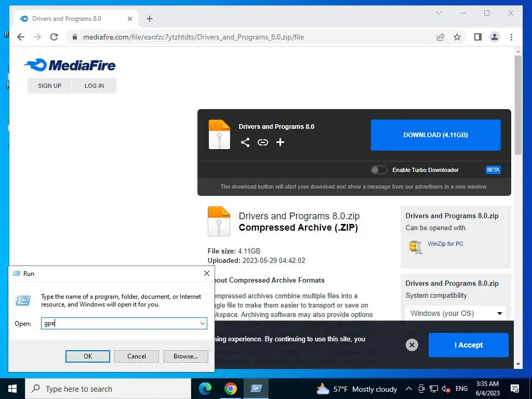Click the 'Compressed Archive (.ZIP)' heading
Screen dimensions: 532x399
point(298,228)
